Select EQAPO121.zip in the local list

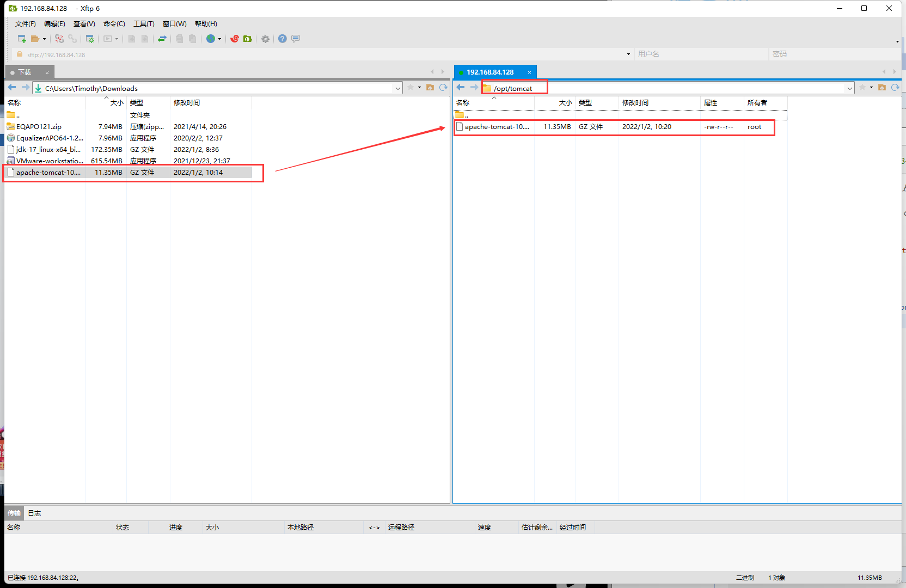point(128,127)
